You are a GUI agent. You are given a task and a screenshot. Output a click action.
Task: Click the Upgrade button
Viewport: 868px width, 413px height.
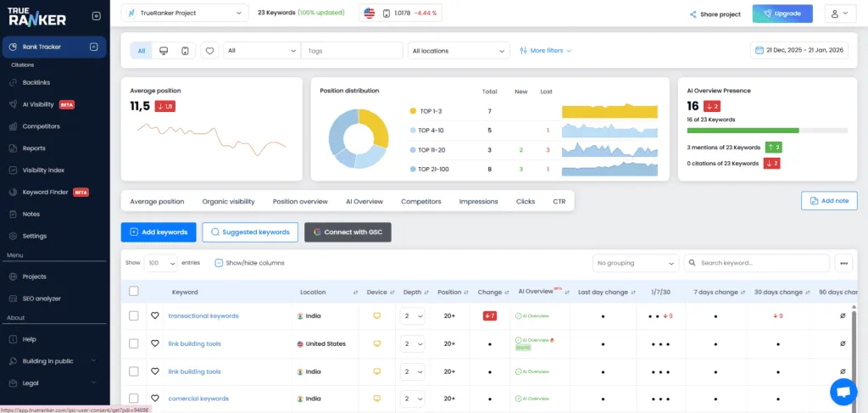pos(782,14)
